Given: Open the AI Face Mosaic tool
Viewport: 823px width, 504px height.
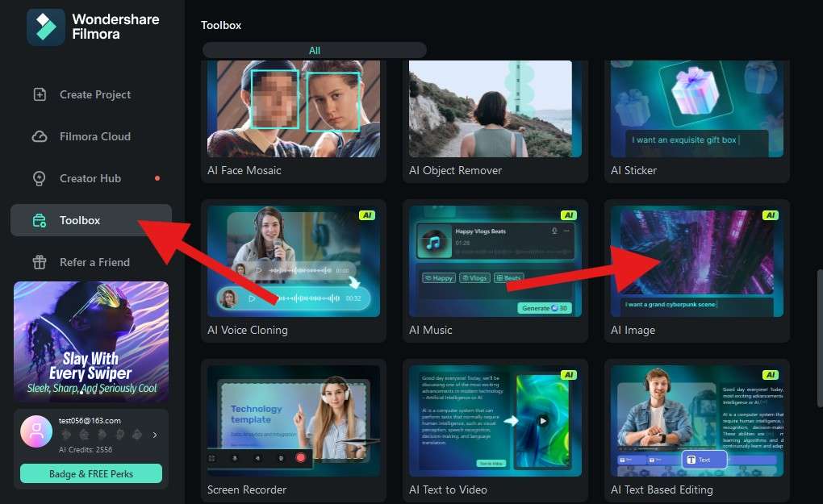Looking at the screenshot, I should pos(294,122).
